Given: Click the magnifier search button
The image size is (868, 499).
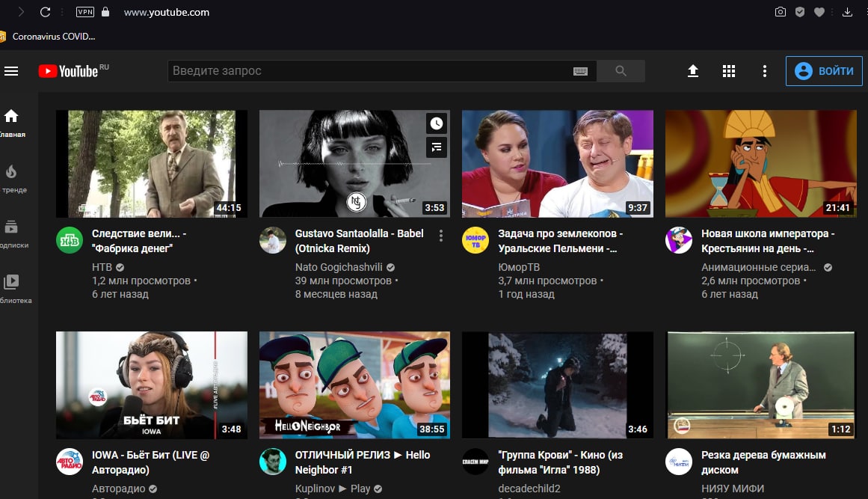Looking at the screenshot, I should pos(621,71).
